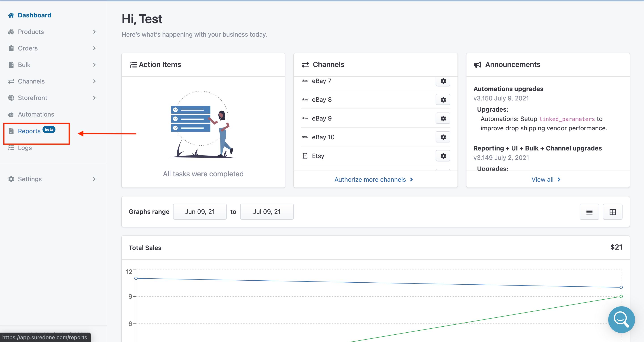Open the Jul 09, 21 end date field
The width and height of the screenshot is (644, 342).
pyautogui.click(x=267, y=212)
